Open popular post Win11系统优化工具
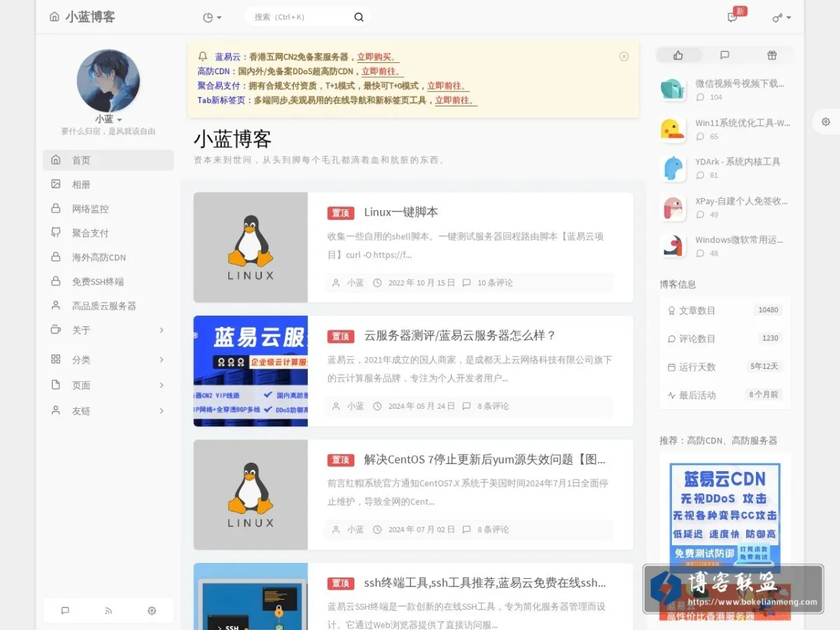The height and width of the screenshot is (630, 840). pos(743,122)
